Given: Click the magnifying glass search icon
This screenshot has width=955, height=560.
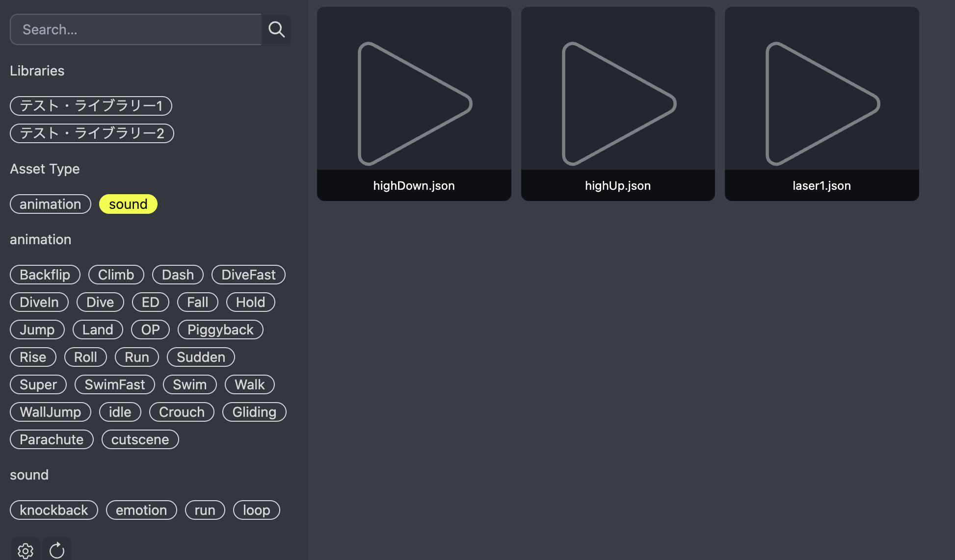Looking at the screenshot, I should [276, 29].
